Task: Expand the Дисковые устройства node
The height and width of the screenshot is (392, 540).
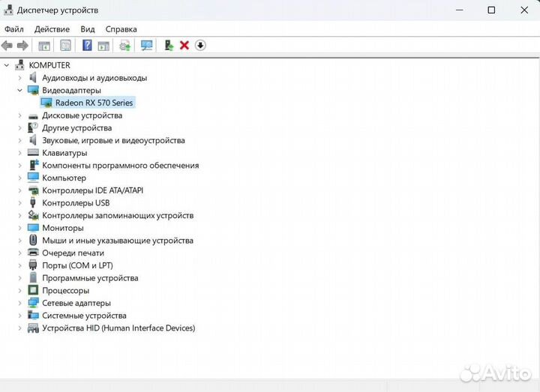Action: click(20, 115)
